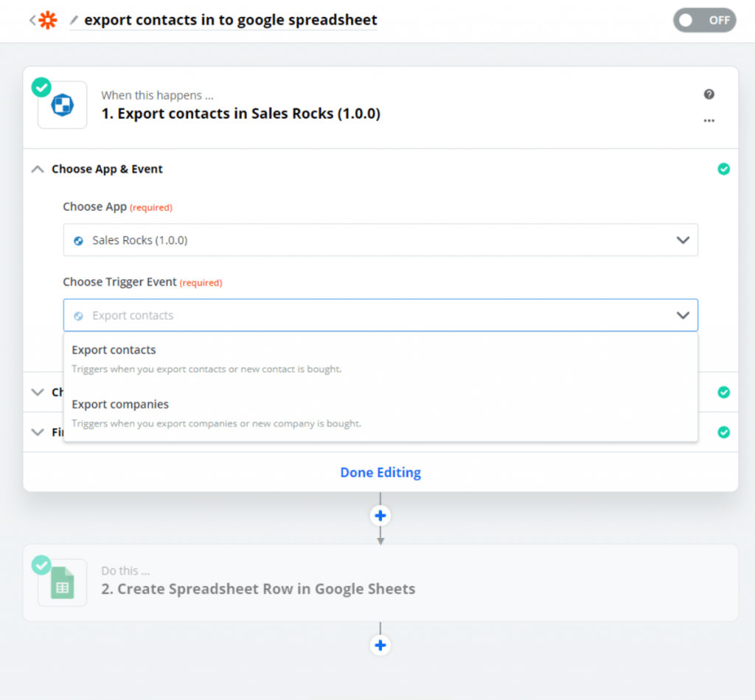Click the Zapier orange logo icon

click(47, 20)
